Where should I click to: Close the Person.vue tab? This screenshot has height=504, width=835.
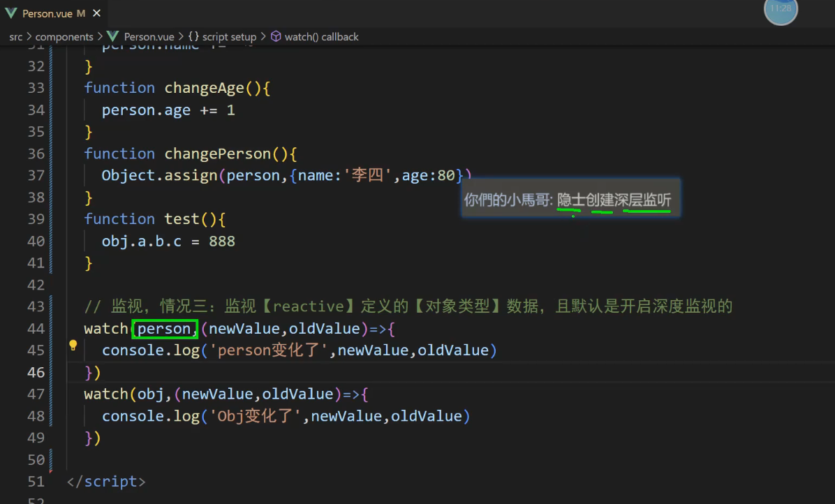pos(96,13)
